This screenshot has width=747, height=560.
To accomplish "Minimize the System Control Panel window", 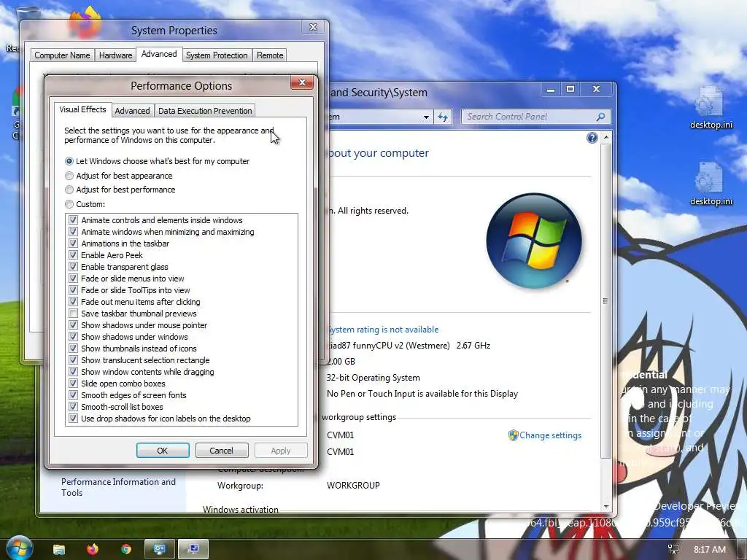I will pyautogui.click(x=551, y=89).
